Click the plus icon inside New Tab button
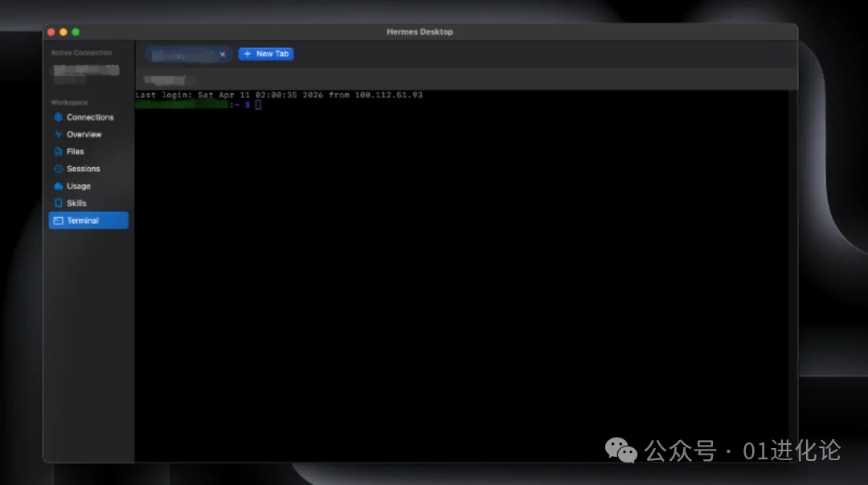 (x=248, y=54)
